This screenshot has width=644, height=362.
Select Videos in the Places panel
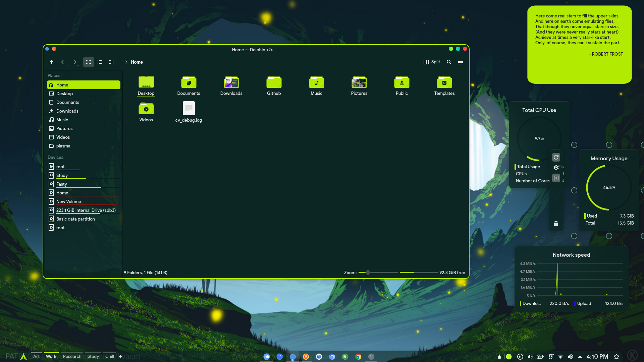tap(84, 137)
